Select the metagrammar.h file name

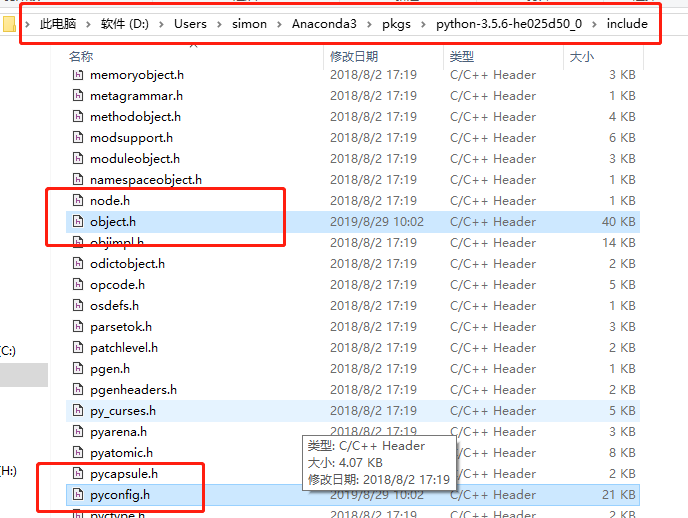click(136, 96)
